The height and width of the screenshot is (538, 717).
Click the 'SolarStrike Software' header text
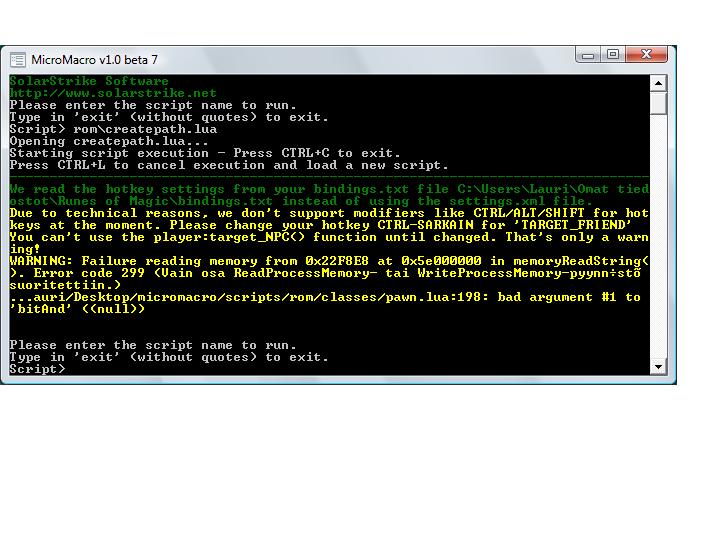coord(89,81)
